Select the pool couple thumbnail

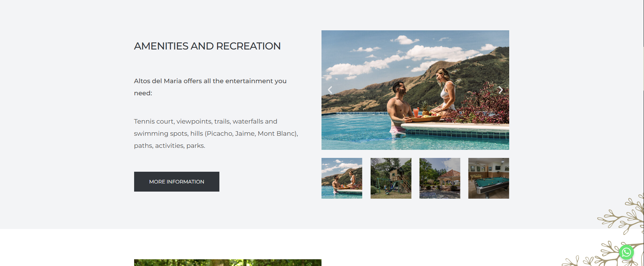coord(342,178)
